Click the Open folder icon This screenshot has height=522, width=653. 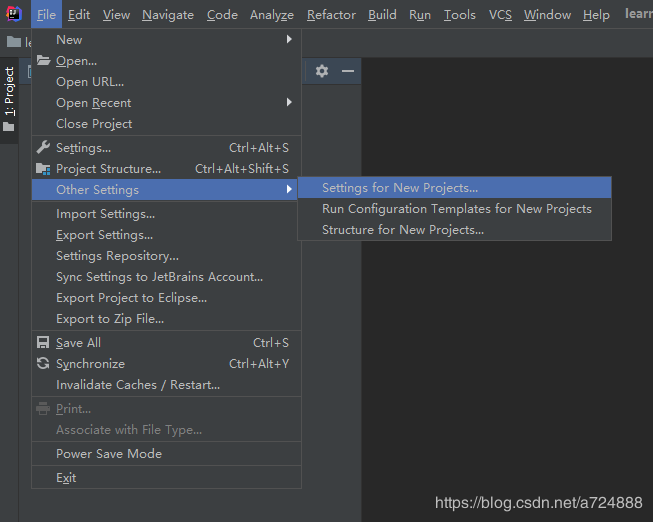click(x=43, y=61)
